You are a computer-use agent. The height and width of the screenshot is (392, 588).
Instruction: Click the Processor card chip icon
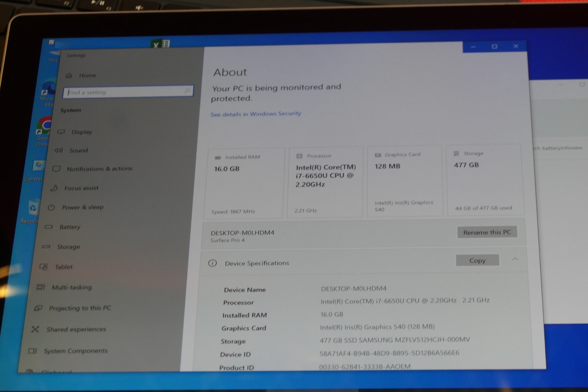[300, 156]
